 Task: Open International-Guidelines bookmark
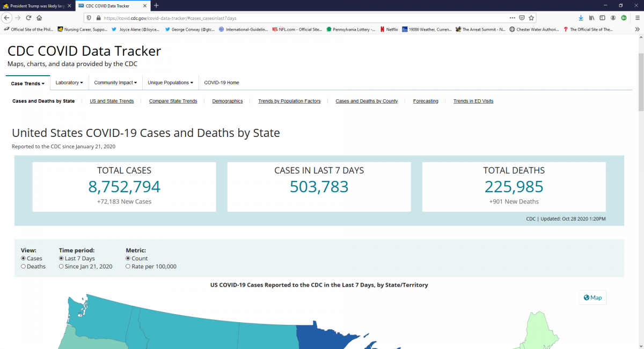coord(244,30)
